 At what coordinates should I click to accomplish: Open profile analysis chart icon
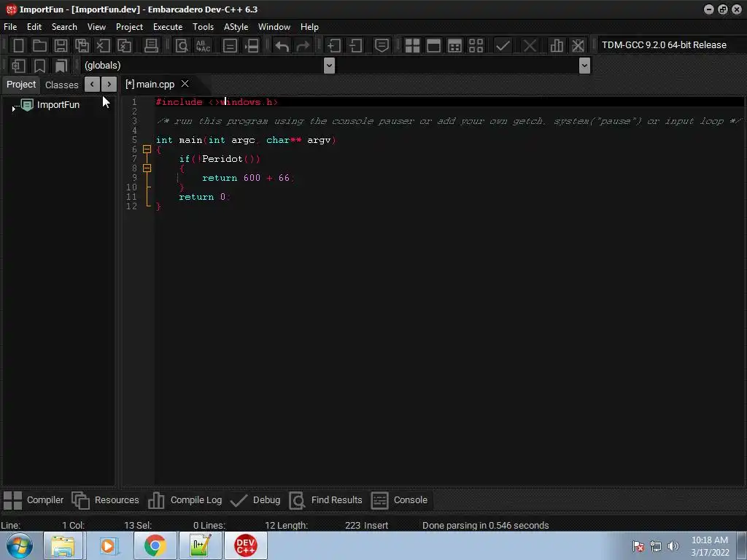coord(557,46)
